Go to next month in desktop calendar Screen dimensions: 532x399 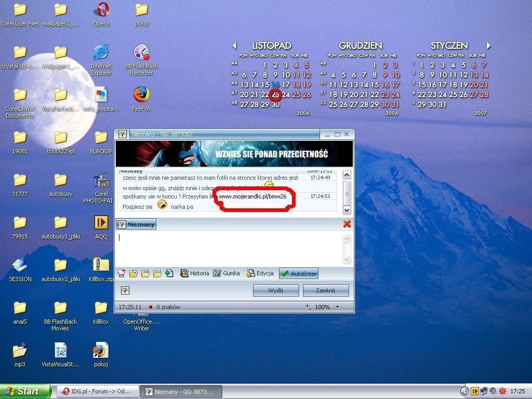[488, 46]
